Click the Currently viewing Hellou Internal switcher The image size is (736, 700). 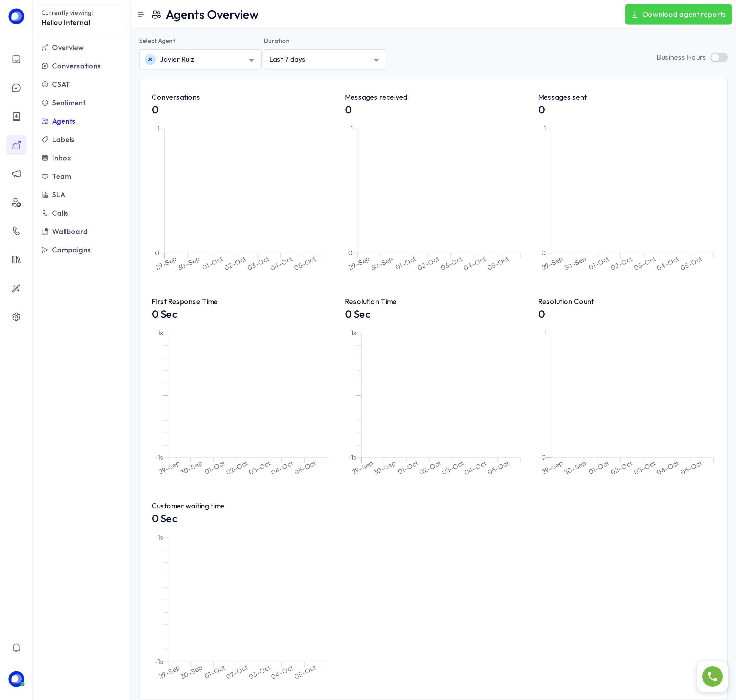81,18
